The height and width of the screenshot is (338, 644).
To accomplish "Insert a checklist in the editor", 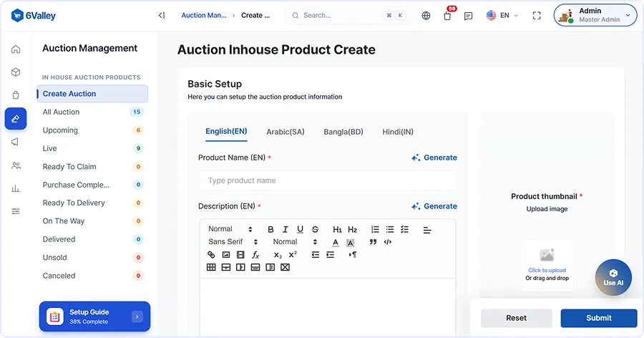I will (404, 229).
